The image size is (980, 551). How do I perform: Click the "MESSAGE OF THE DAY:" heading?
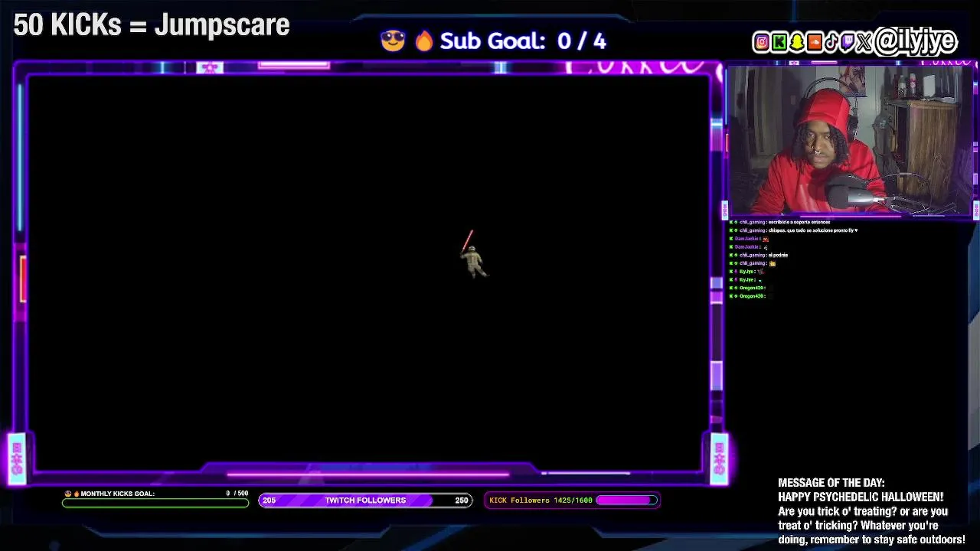click(x=831, y=483)
